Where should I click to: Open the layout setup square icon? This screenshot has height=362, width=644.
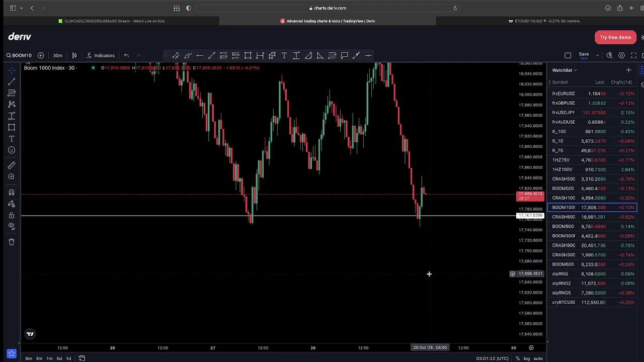click(x=568, y=55)
